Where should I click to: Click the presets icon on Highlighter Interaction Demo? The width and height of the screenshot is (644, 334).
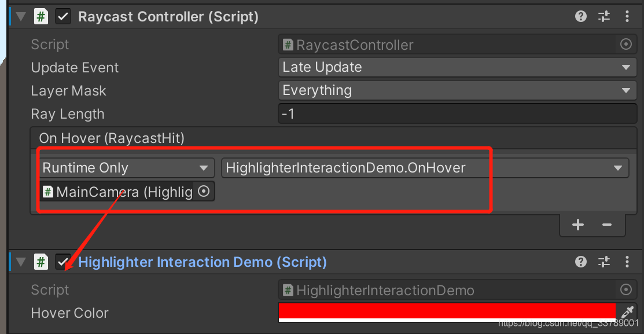[603, 262]
